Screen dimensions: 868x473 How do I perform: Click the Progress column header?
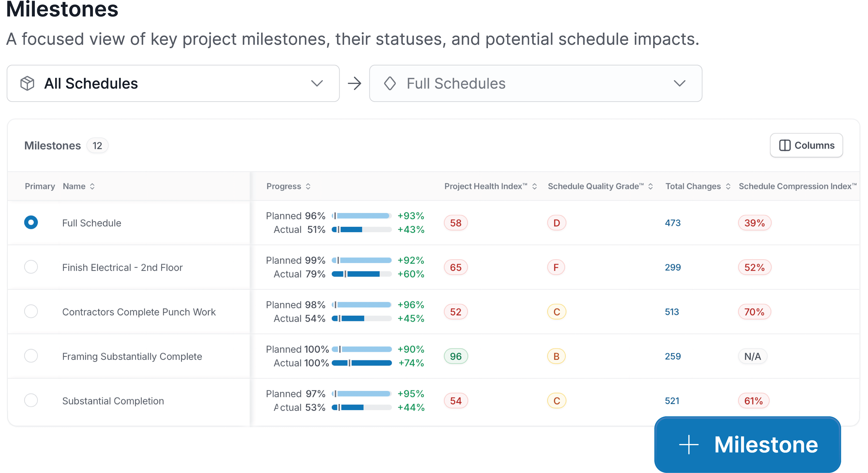click(x=284, y=186)
